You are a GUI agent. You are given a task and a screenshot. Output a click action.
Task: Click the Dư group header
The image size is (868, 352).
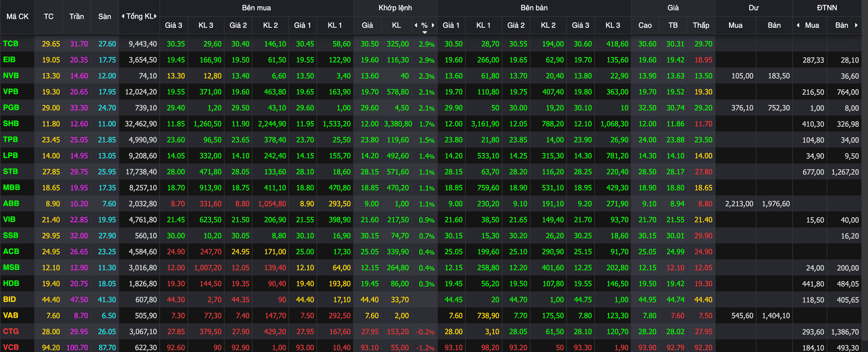(x=754, y=8)
